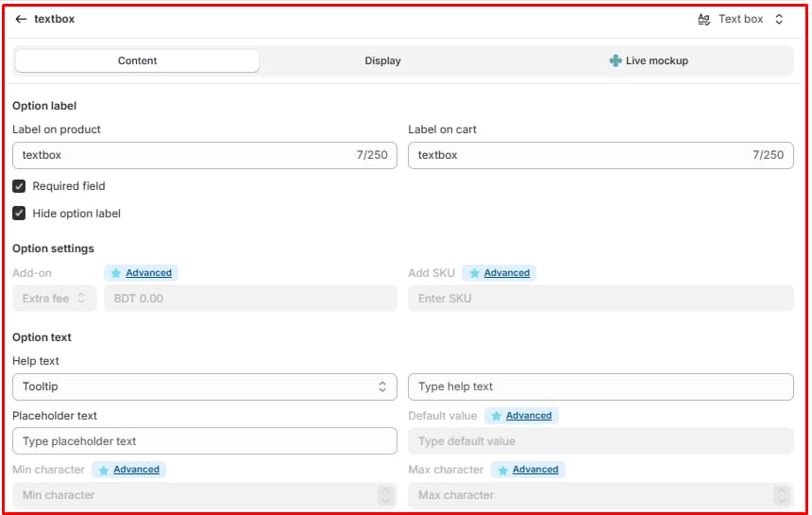Viewport: 812px width, 515px height.
Task: Open the Tooltip help text dropdown
Action: pyautogui.click(x=205, y=387)
